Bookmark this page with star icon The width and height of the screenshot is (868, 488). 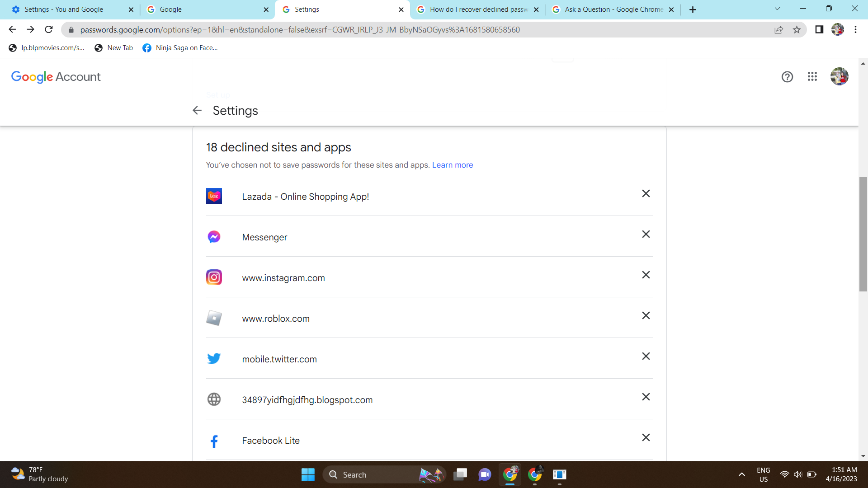(x=797, y=30)
